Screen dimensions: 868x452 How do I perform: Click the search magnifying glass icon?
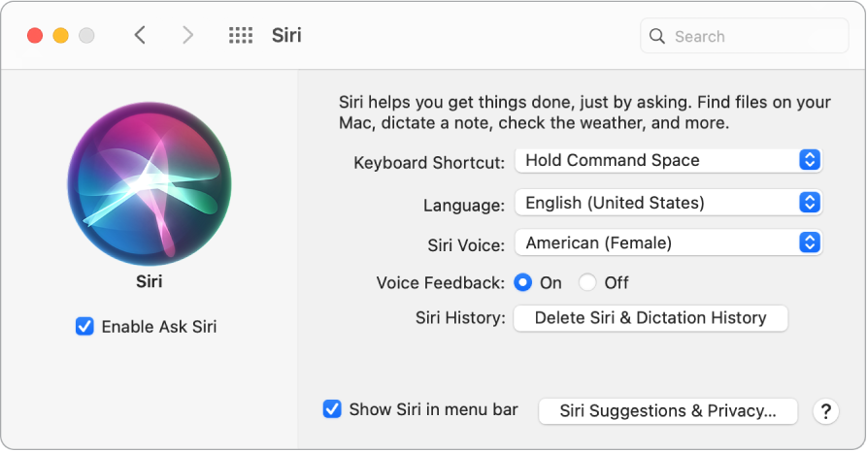pyautogui.click(x=657, y=37)
